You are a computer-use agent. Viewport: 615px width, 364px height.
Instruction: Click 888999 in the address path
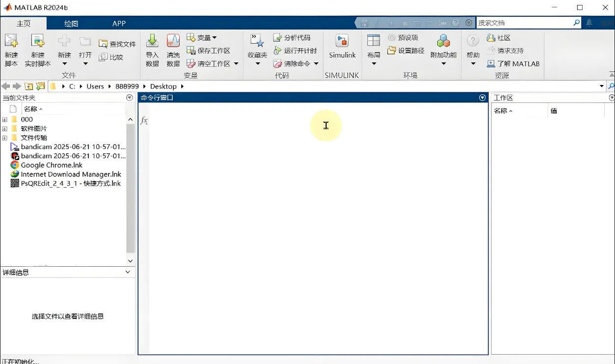click(x=127, y=86)
